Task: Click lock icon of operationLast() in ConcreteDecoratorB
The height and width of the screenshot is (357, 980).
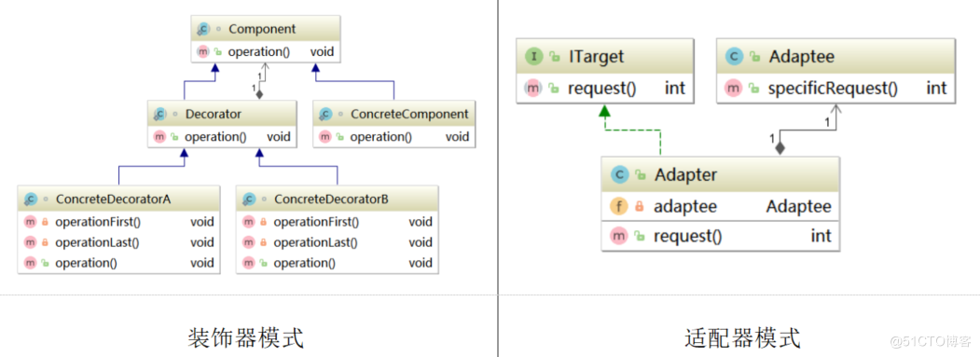Action: (x=263, y=242)
